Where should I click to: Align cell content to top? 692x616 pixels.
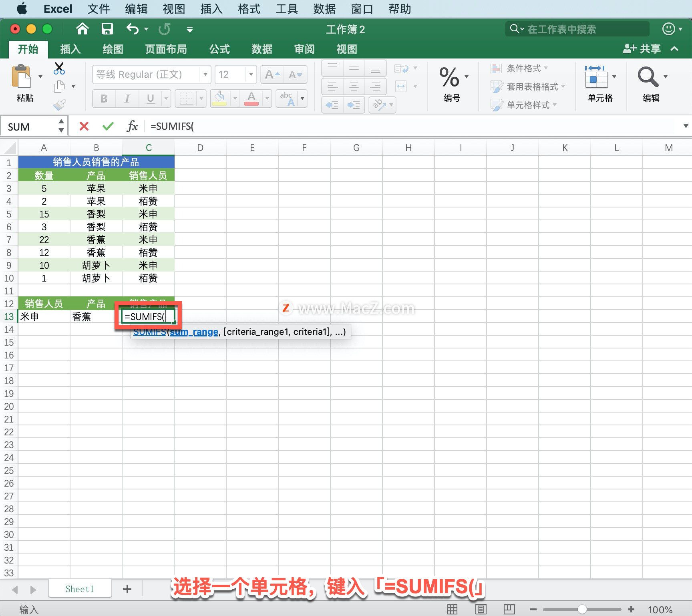332,68
